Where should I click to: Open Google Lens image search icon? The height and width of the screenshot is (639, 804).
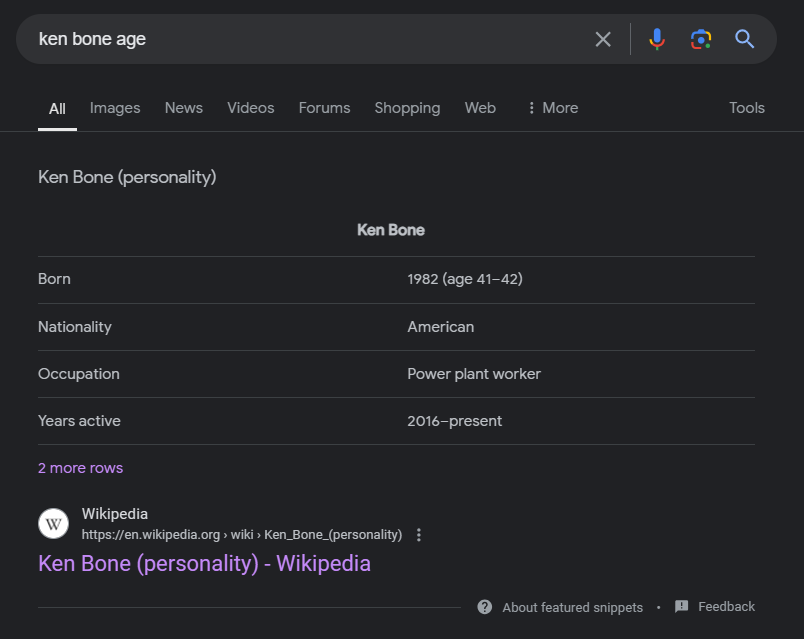700,39
